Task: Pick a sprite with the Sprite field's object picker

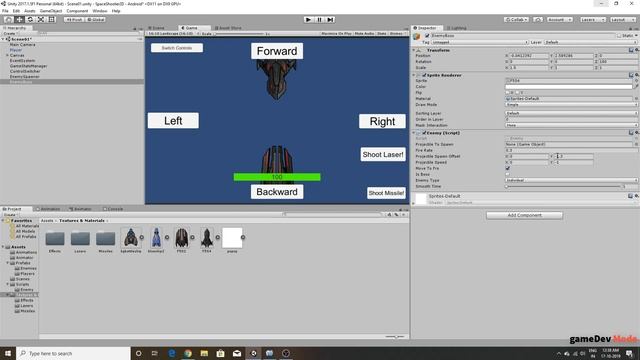Action: coord(636,81)
